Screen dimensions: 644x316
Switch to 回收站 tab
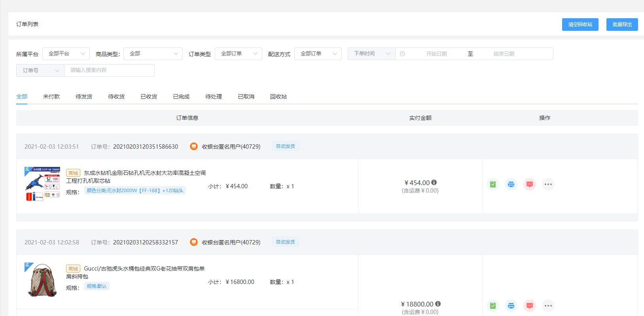tap(278, 97)
